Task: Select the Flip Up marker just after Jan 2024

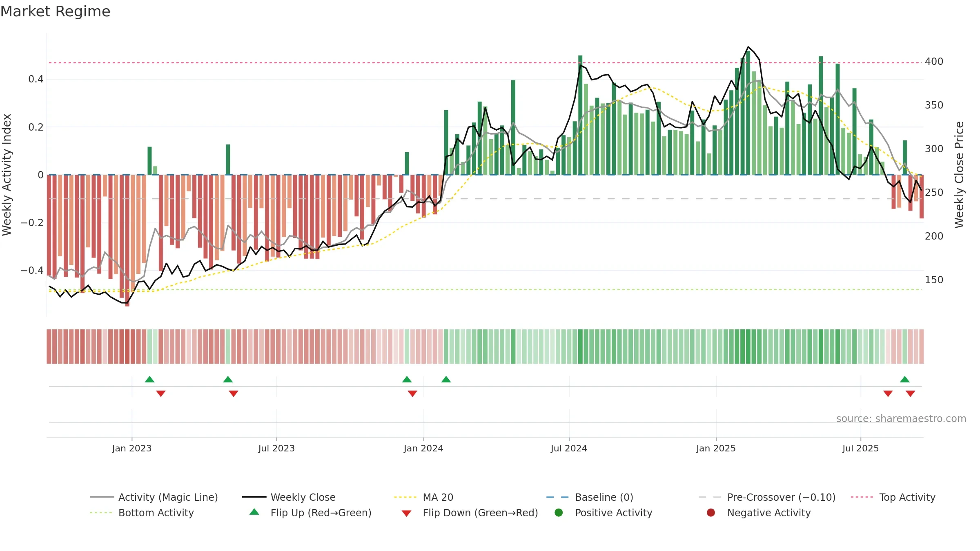Action: point(446,379)
